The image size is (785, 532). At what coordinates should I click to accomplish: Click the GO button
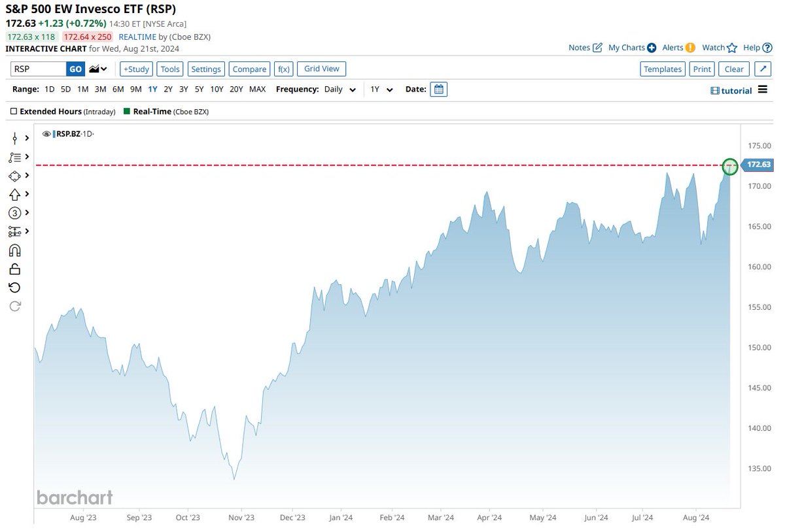click(75, 69)
